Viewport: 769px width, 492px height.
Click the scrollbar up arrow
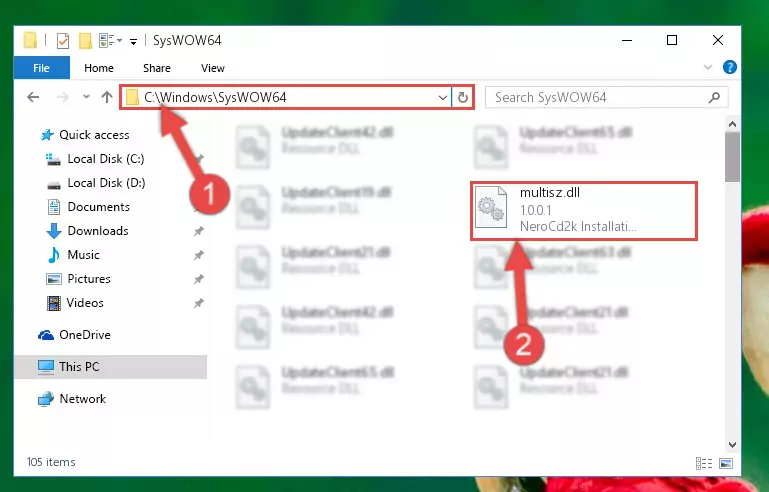(732, 124)
